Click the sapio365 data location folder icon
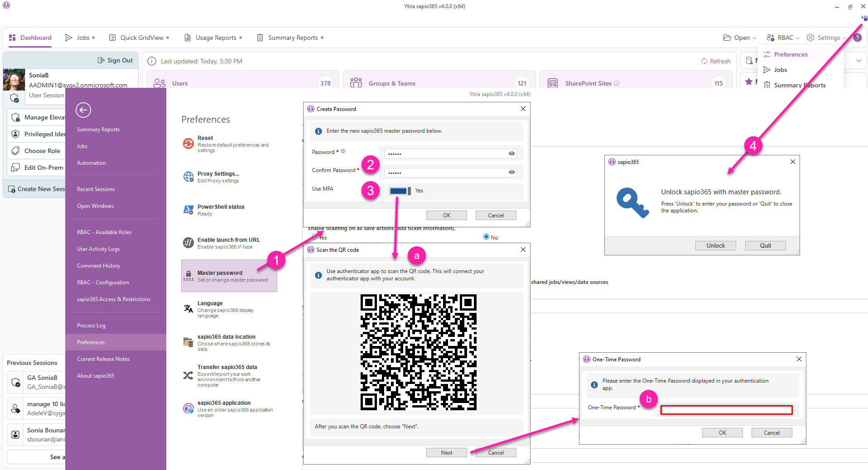This screenshot has width=868, height=470. point(188,342)
